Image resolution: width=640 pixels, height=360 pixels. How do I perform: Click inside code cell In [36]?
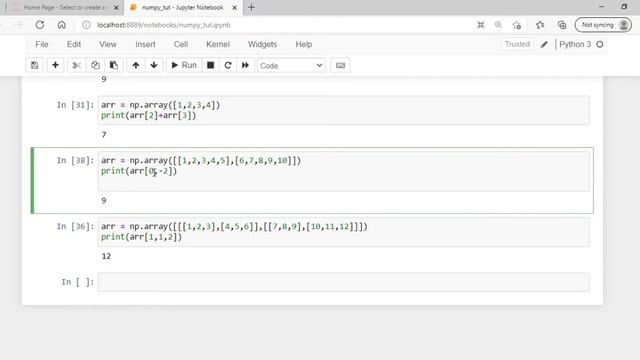click(344, 232)
